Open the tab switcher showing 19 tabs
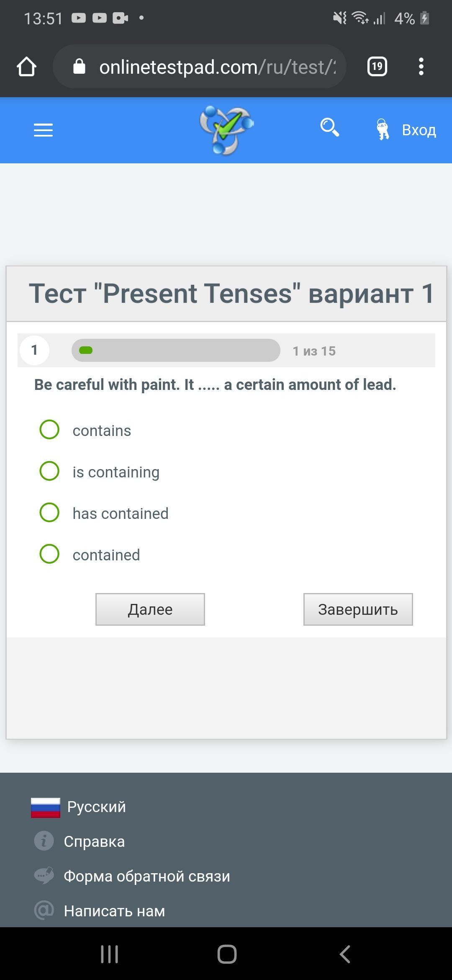Screen dimensions: 452x980 pos(377,66)
